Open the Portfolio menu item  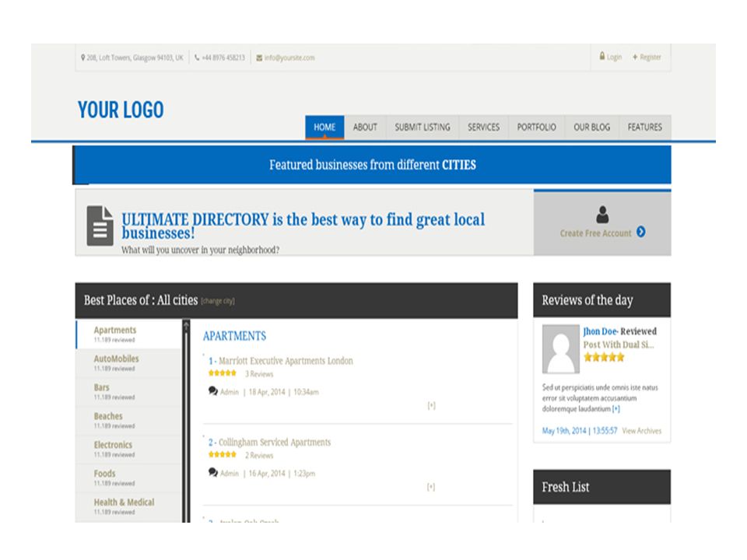(536, 127)
